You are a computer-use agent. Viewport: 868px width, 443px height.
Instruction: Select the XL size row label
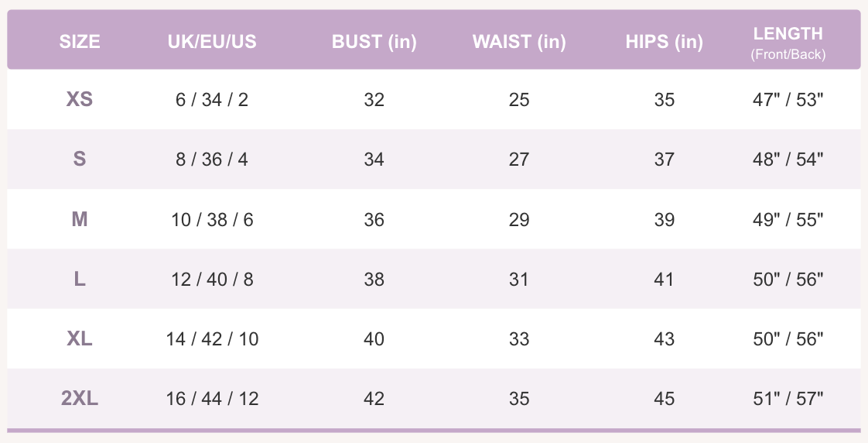click(80, 338)
